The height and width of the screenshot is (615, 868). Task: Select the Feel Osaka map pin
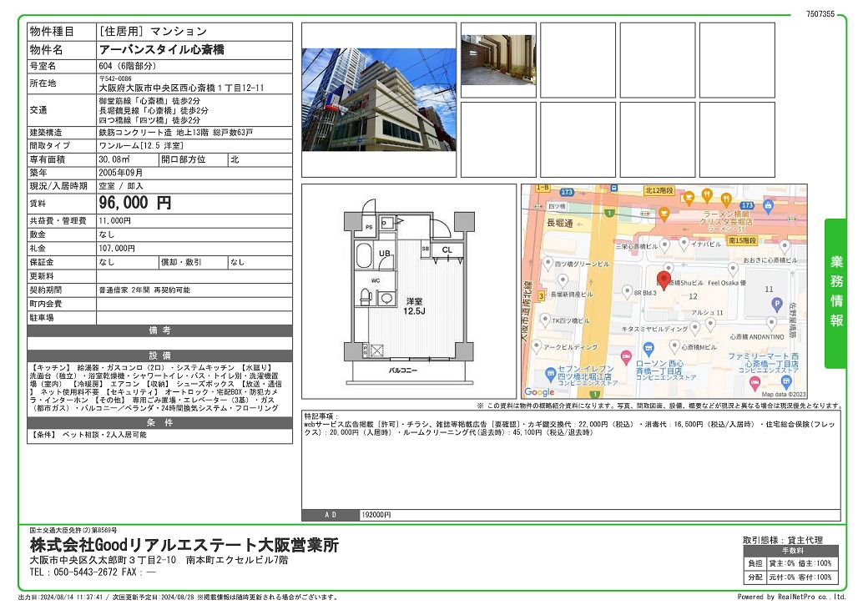click(x=733, y=270)
